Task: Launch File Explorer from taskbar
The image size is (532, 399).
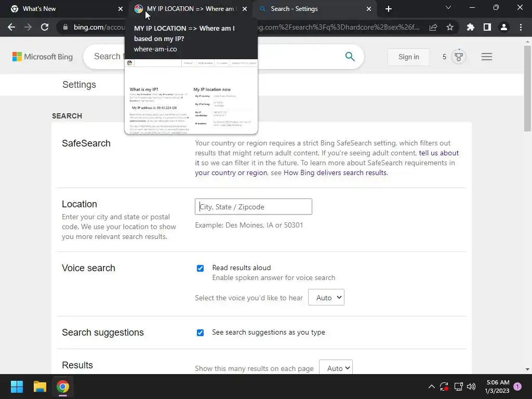Action: pos(39,387)
